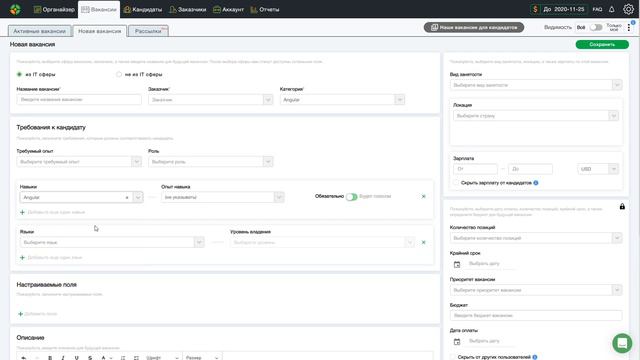The height and width of the screenshot is (360, 640).
Task: Select the 'из IT сферы' radio
Action: (x=19, y=74)
